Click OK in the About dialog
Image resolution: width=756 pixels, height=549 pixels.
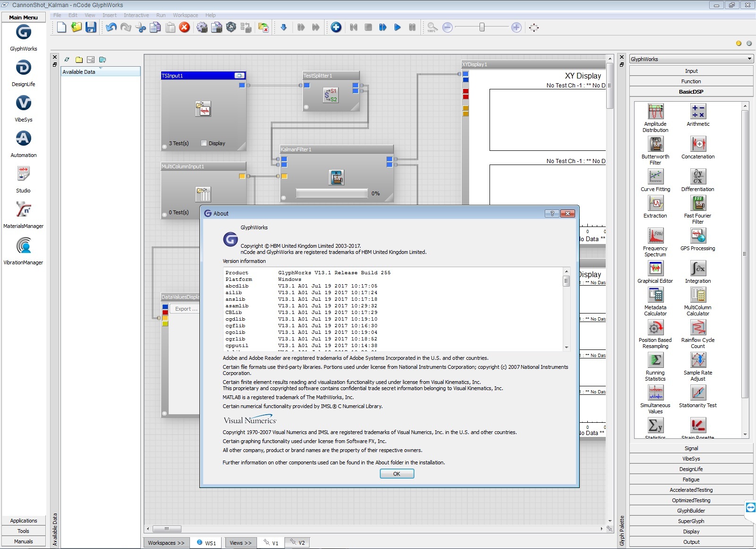[x=397, y=474]
